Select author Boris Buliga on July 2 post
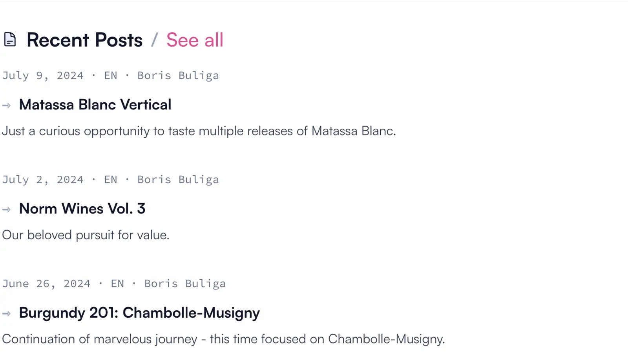 (178, 179)
